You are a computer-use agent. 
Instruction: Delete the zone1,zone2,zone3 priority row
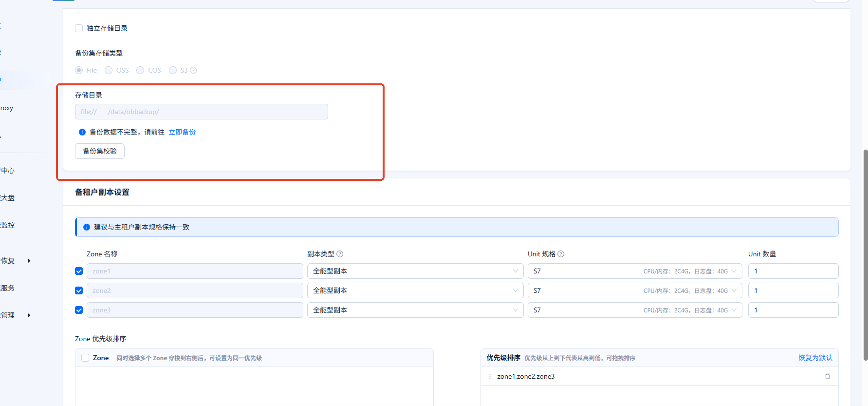tap(827, 376)
